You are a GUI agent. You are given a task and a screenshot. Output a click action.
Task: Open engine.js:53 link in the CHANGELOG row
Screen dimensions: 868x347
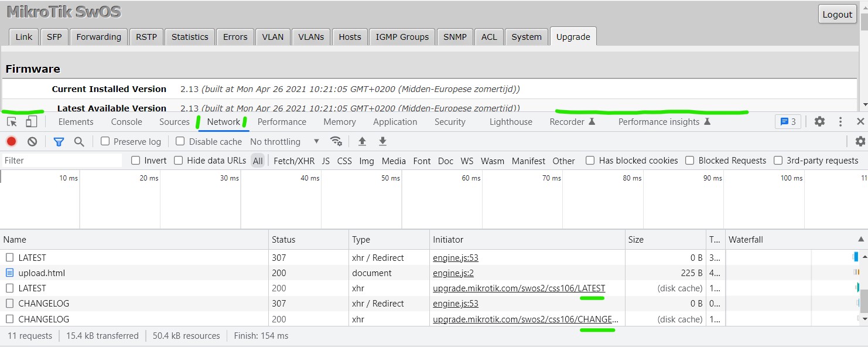point(456,303)
